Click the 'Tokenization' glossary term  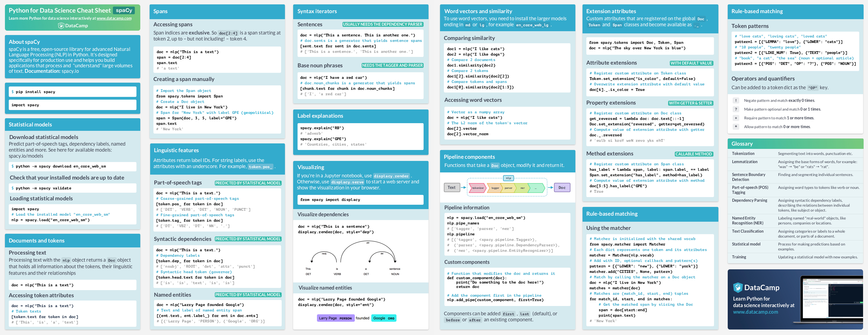tap(743, 154)
